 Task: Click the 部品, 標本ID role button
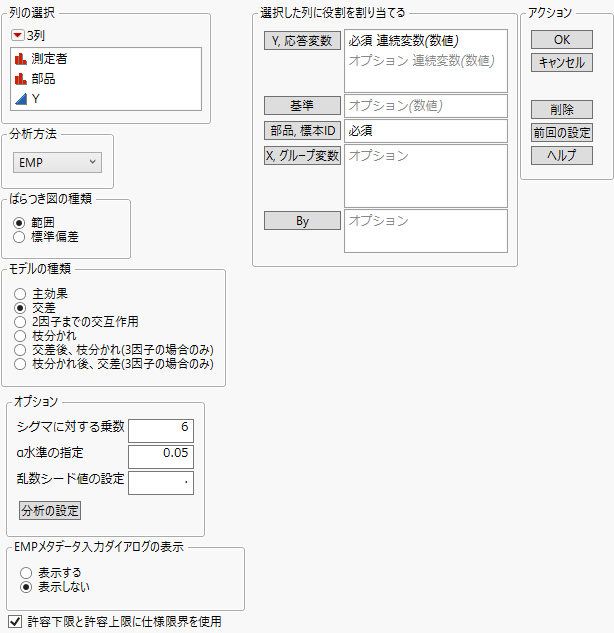tap(302, 131)
